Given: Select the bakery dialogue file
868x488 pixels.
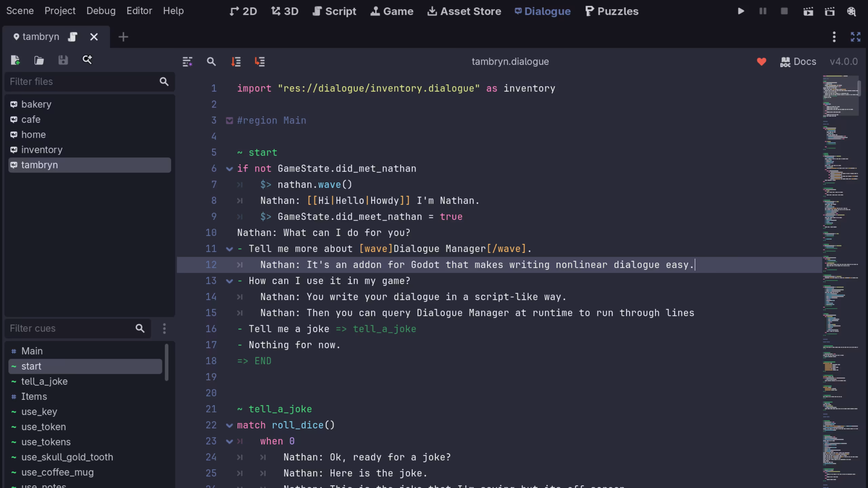Looking at the screenshot, I should 90,104.
